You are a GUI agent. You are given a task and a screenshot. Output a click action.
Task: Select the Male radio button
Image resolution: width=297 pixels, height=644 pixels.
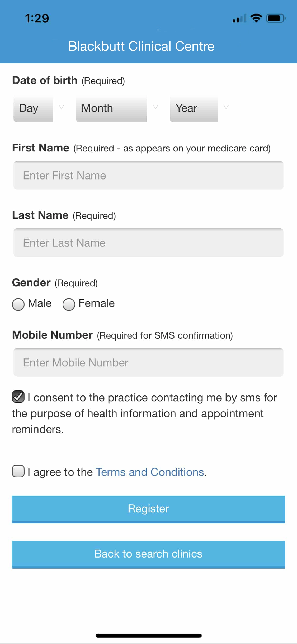click(18, 304)
